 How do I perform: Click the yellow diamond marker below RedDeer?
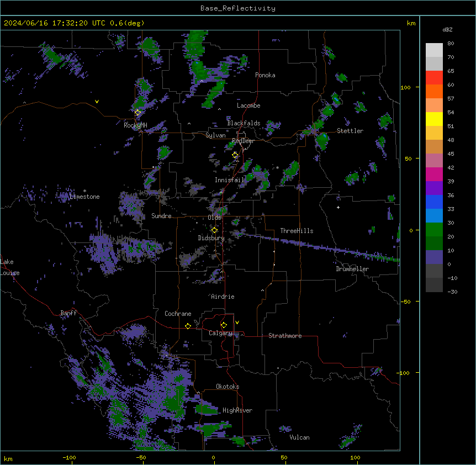pyautogui.click(x=235, y=155)
